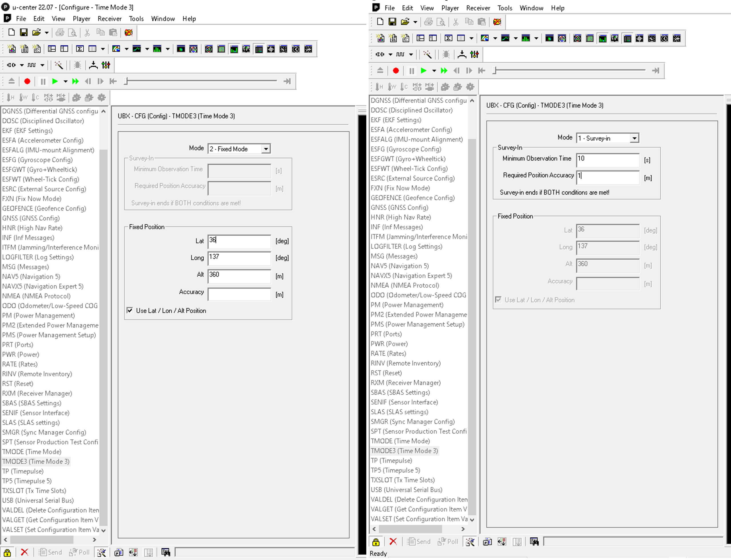Viewport: 731px width, 560px height.
Task: Click fast-forward double arrow icon in right window
Action: 444,71
